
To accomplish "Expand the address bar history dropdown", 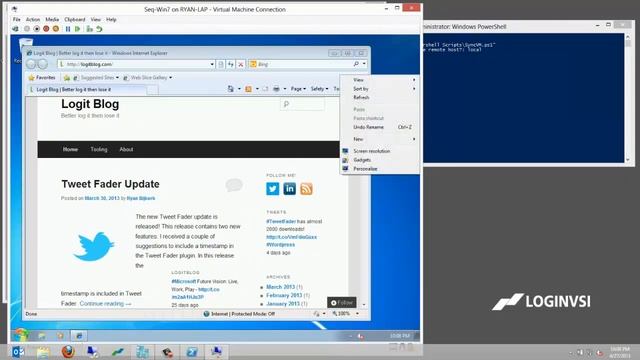I will (212, 64).
